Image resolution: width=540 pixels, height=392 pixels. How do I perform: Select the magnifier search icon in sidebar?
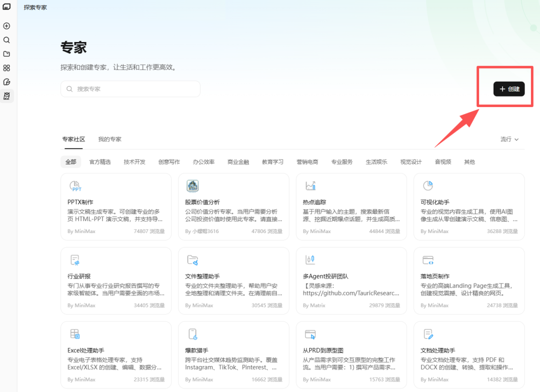pos(6,40)
